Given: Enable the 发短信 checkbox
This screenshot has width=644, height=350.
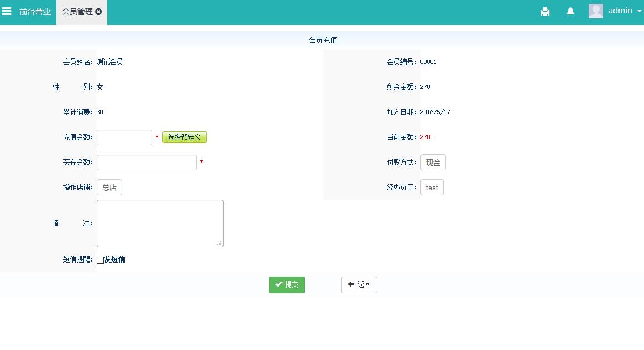Looking at the screenshot, I should point(100,260).
